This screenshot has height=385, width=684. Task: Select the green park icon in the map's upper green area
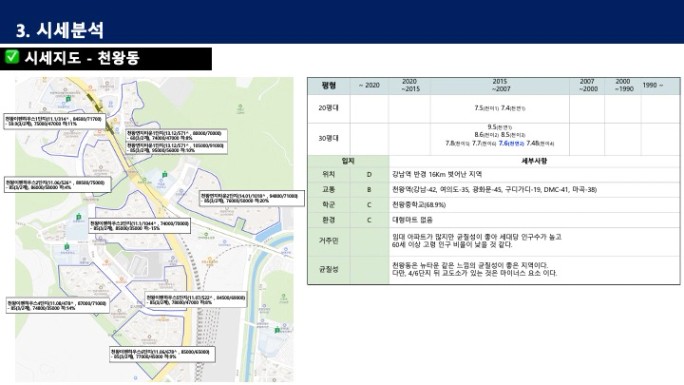coord(240,107)
